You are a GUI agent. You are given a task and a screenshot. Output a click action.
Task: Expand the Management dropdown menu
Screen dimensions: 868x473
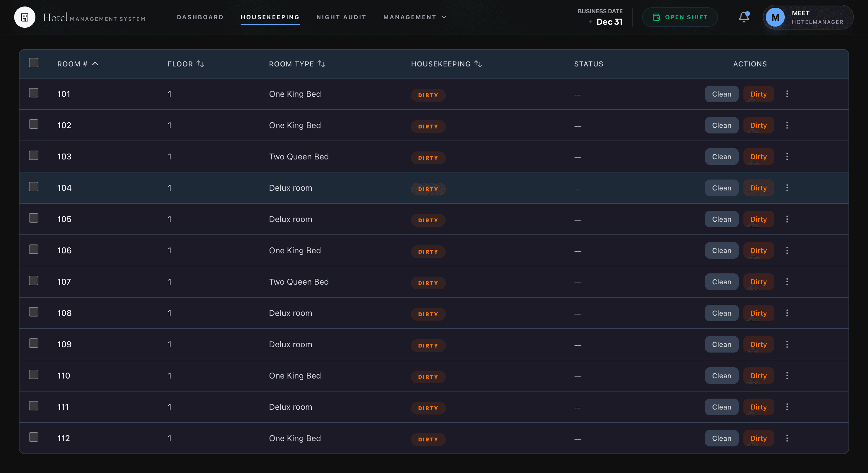[x=415, y=17]
